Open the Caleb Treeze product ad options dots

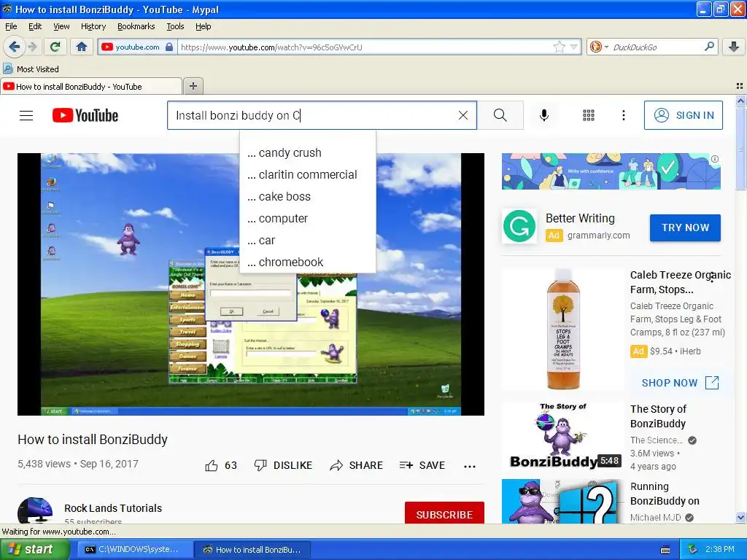point(712,277)
